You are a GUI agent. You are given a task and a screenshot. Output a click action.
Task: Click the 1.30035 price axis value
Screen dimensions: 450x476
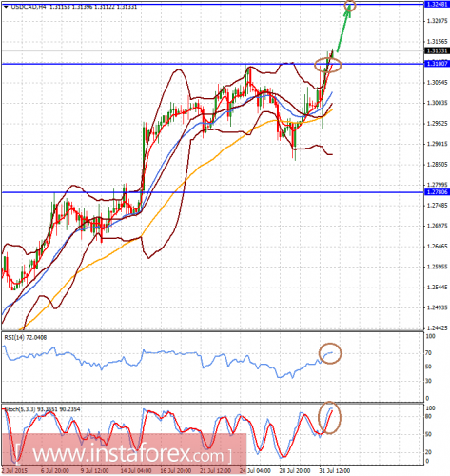[438, 103]
